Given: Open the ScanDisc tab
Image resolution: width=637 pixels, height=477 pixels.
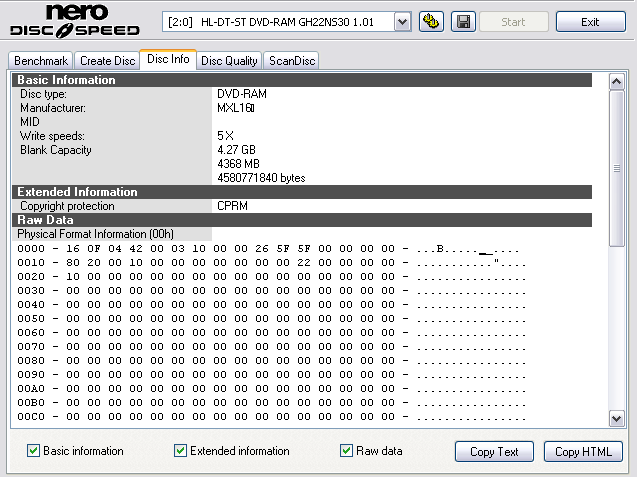Looking at the screenshot, I should tap(292, 61).
